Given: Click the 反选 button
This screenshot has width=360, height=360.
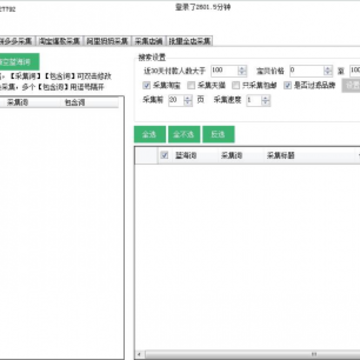Looking at the screenshot, I should click(x=218, y=134).
